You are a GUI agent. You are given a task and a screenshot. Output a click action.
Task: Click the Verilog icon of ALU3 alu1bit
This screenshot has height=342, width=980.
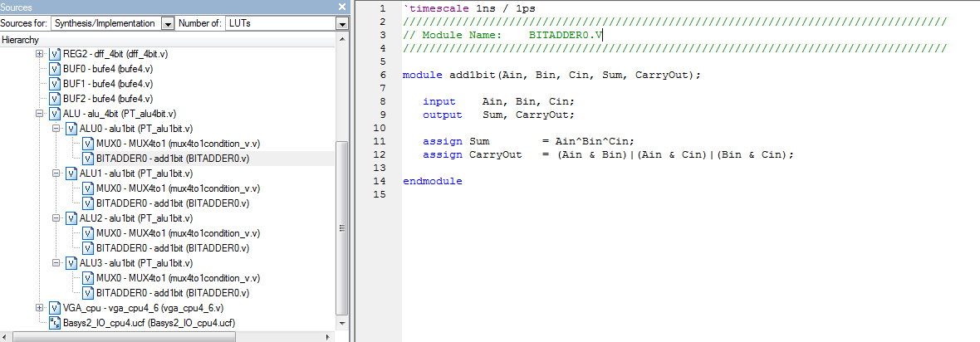(71, 263)
